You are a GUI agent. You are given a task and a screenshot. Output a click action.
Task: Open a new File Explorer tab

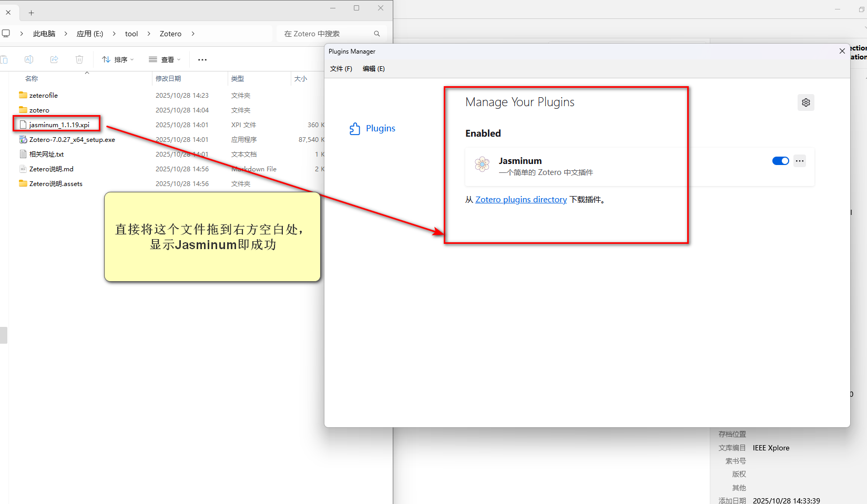point(31,13)
